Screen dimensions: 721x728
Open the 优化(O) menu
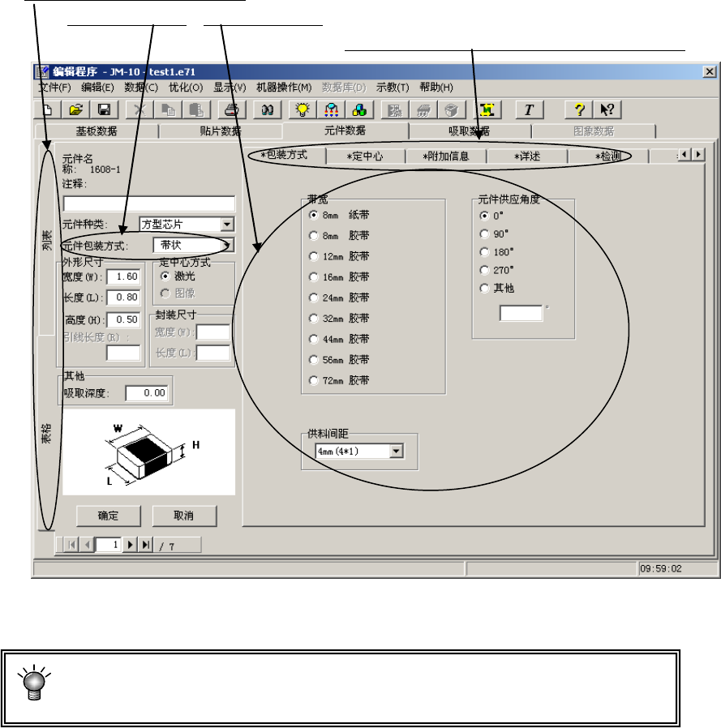pos(186,88)
